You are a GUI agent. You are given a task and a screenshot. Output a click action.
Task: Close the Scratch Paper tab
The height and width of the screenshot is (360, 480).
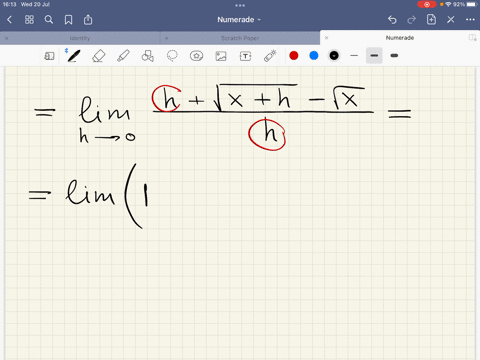pyautogui.click(x=166, y=38)
